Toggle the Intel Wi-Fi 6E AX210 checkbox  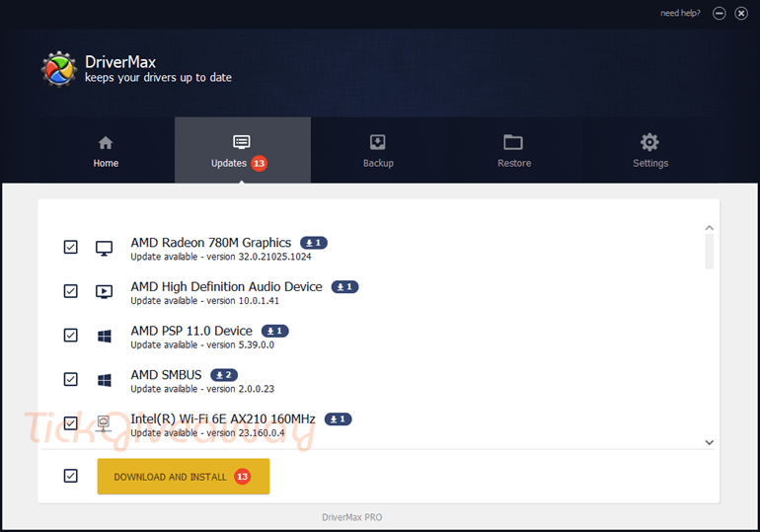coord(71,423)
